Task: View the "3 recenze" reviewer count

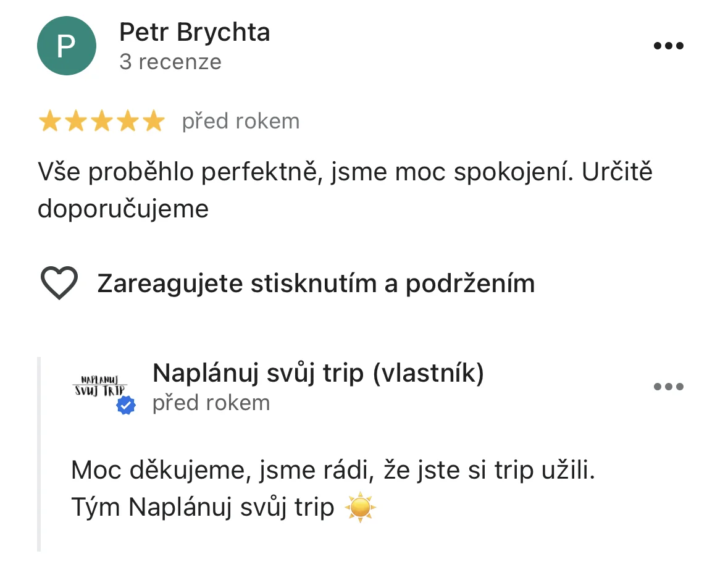Action: tap(170, 62)
